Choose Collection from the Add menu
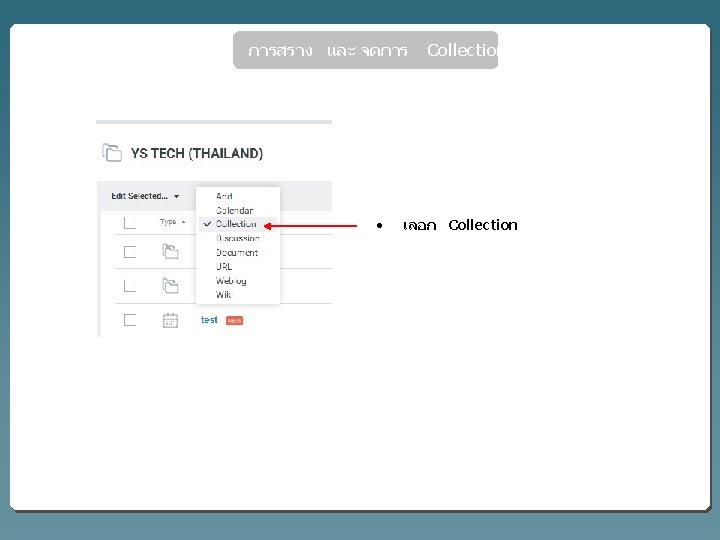 click(237, 224)
